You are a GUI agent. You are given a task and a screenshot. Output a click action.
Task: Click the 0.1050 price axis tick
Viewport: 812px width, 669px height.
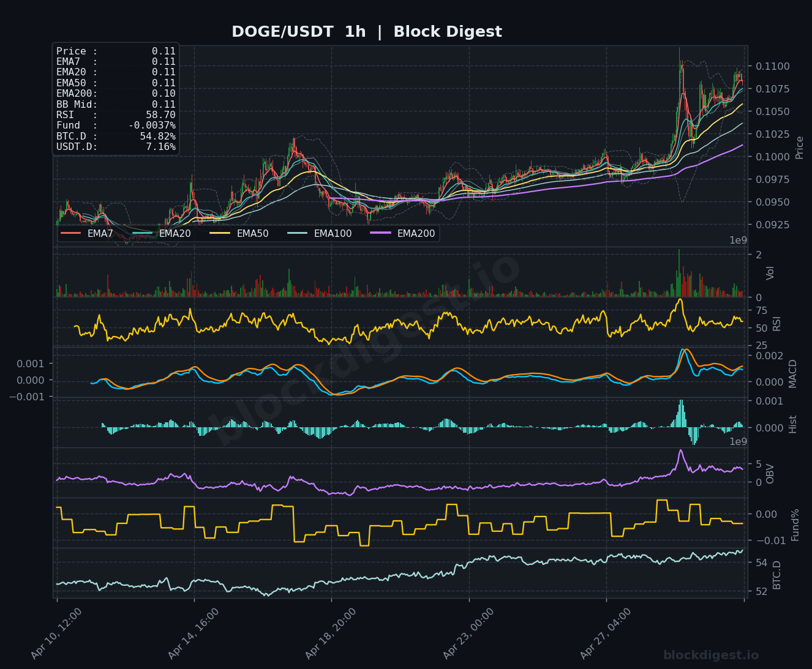(773, 111)
